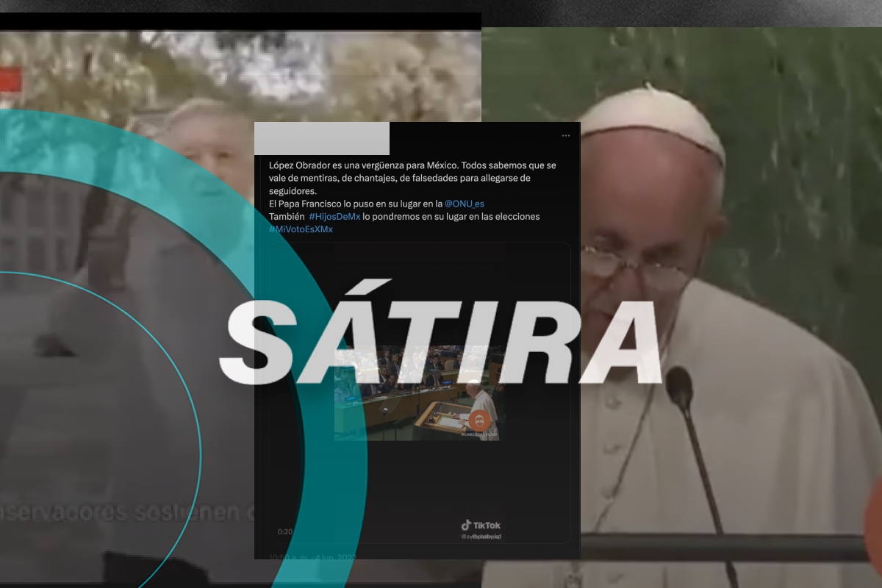Open the tweet's three-dot more options menu
This screenshot has width=882, height=588.
[565, 136]
